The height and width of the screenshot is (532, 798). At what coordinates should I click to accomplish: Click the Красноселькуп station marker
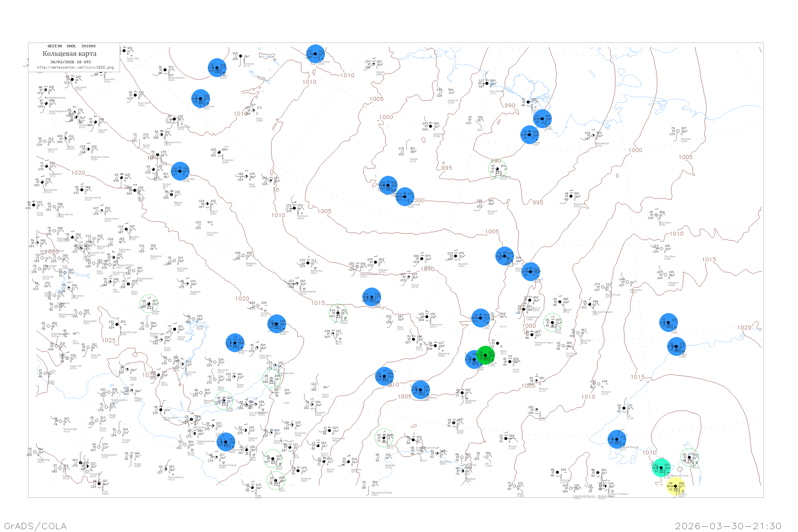[165, 70]
